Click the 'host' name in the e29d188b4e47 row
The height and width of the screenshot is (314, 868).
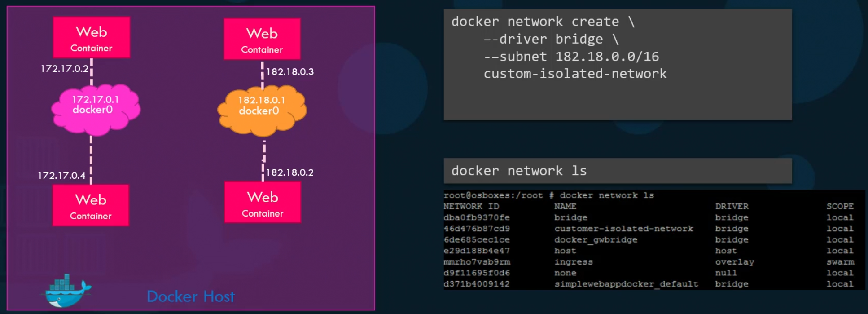[x=565, y=251]
